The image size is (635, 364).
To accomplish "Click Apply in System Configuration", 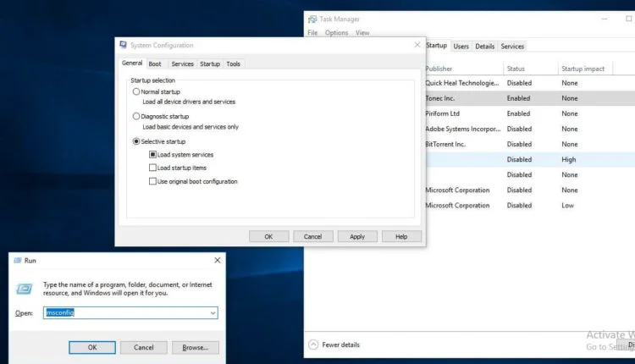I will [x=357, y=236].
